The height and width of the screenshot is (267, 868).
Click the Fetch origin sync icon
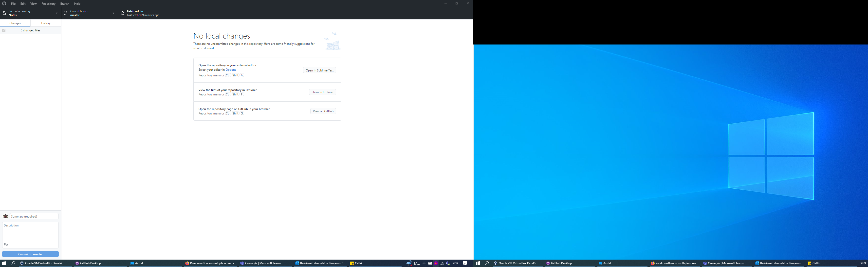(123, 13)
